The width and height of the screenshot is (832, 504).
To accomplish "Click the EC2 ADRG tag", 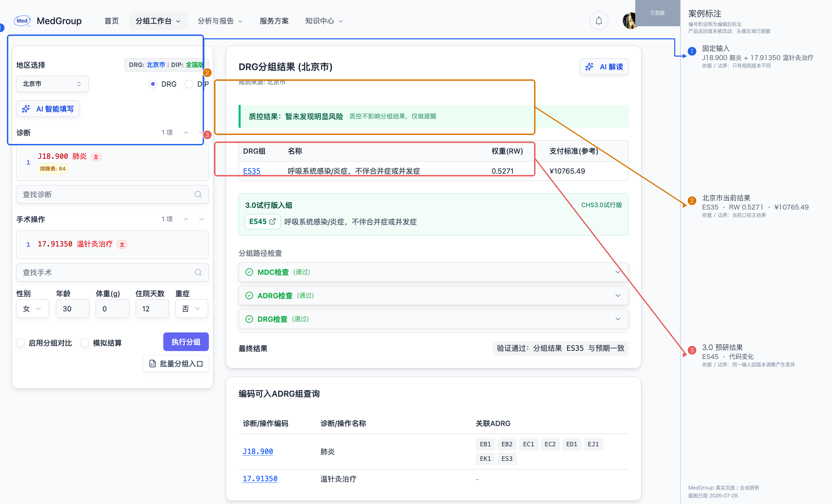I will tap(550, 444).
